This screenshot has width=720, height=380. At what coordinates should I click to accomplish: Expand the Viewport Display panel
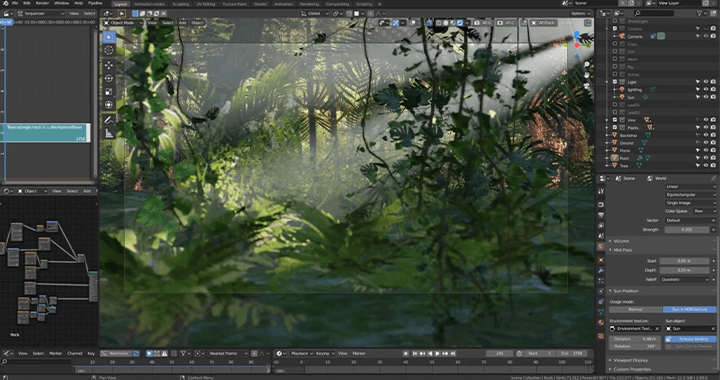(x=630, y=360)
